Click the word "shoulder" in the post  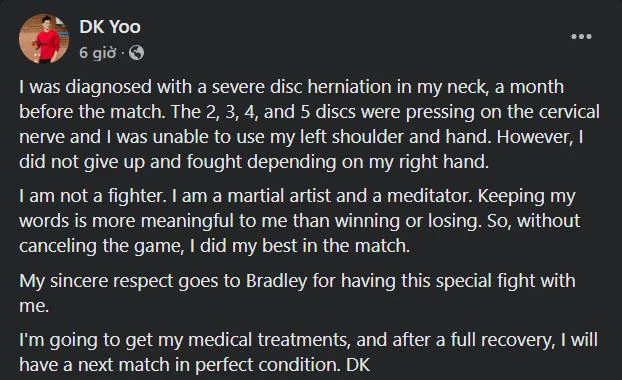tap(367, 137)
